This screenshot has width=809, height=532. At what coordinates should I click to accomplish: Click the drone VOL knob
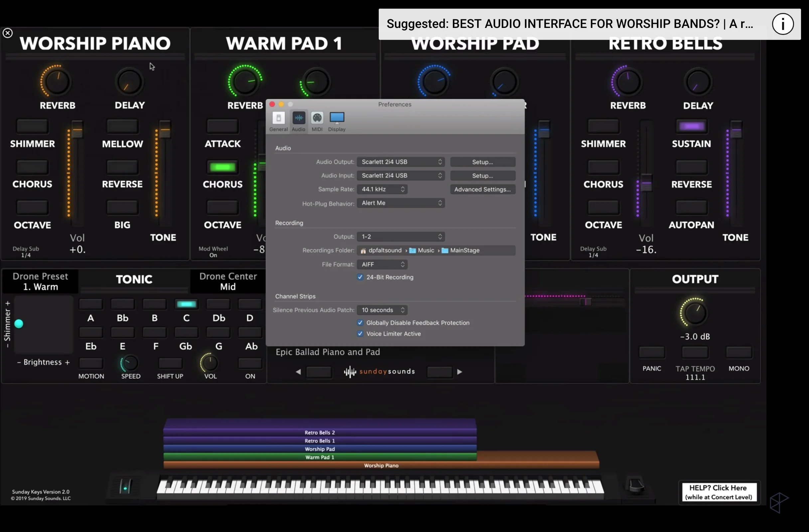click(209, 363)
